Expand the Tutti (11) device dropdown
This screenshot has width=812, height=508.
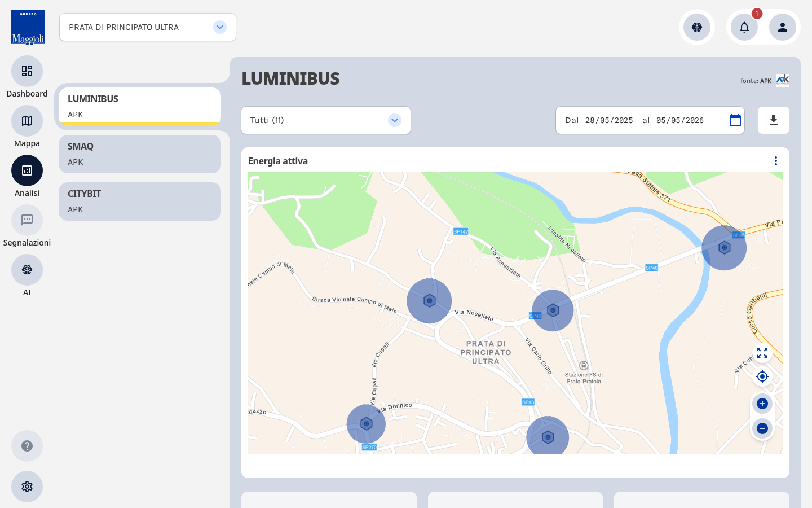(x=326, y=120)
